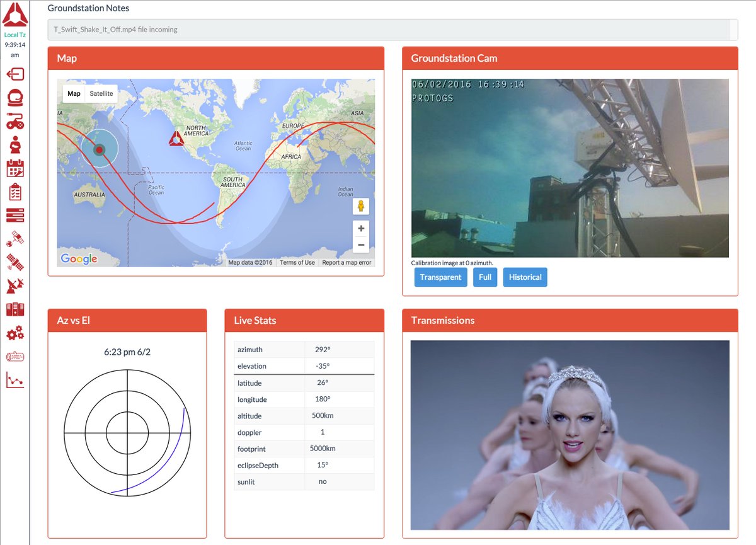Open the ground dish antennas icon
The image size is (756, 545).
coord(15,285)
